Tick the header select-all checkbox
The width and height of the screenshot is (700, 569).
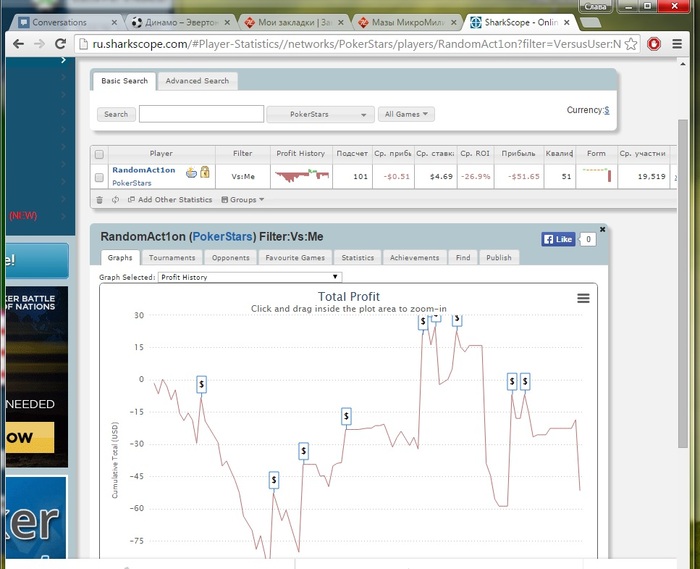tap(99, 154)
